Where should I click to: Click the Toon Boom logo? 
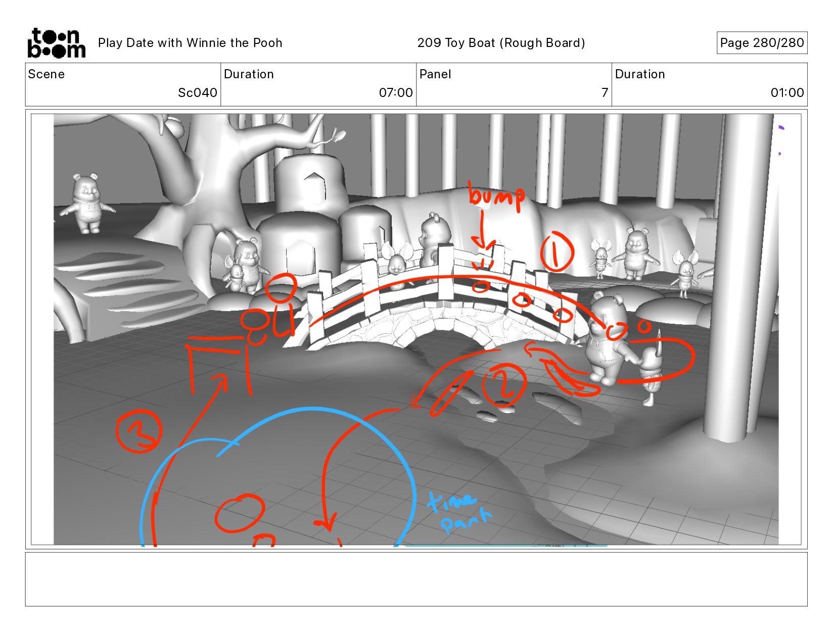(x=56, y=43)
